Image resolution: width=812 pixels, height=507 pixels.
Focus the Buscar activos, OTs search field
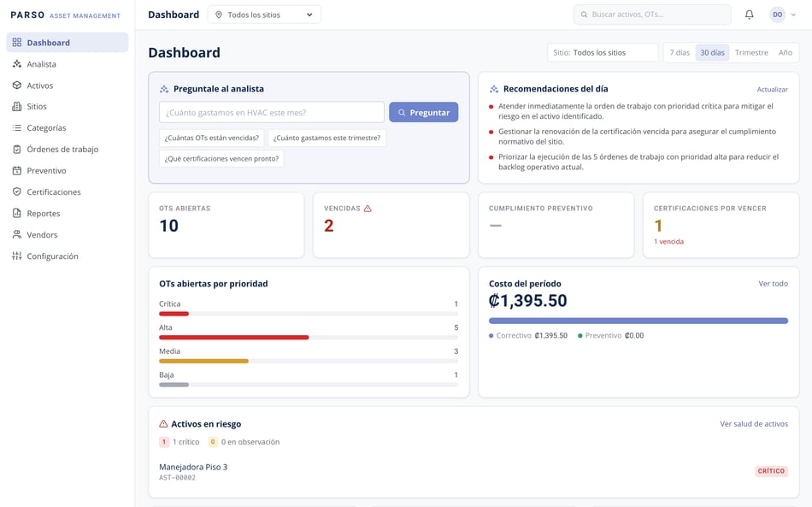tap(652, 15)
